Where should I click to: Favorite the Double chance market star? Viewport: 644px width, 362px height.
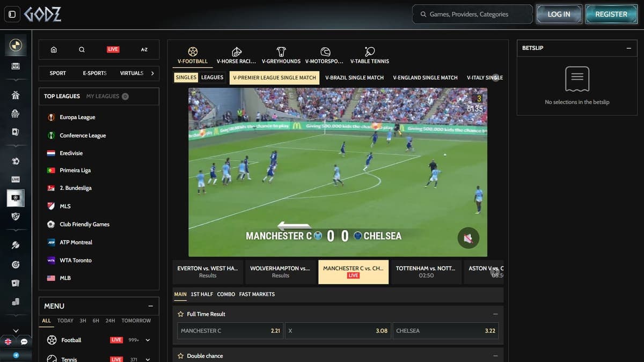click(181, 356)
